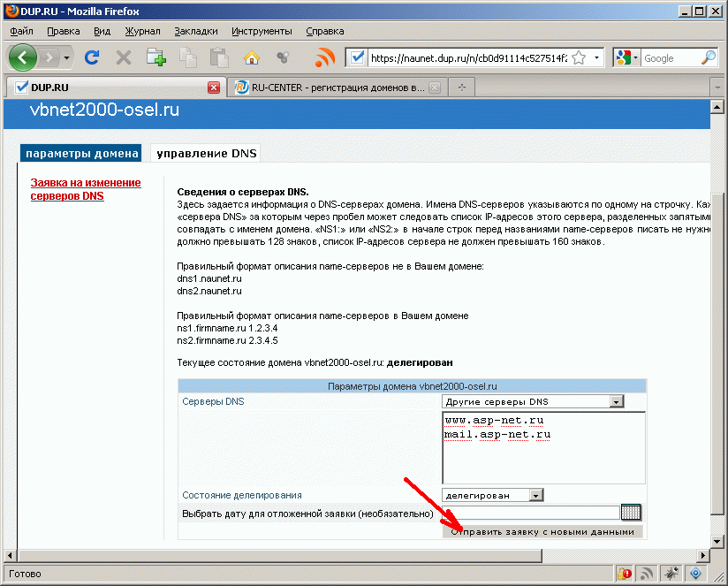This screenshot has height=586, width=728.
Task: Click the Paste clipboard toolbar icon
Action: [219, 57]
